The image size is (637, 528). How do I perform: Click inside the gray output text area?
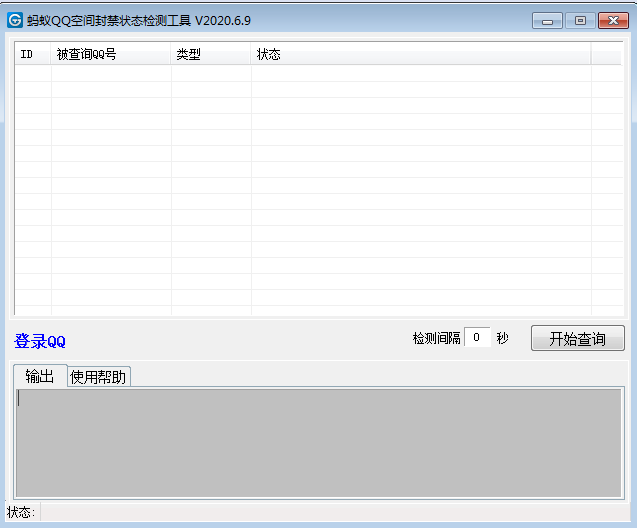pyautogui.click(x=319, y=443)
